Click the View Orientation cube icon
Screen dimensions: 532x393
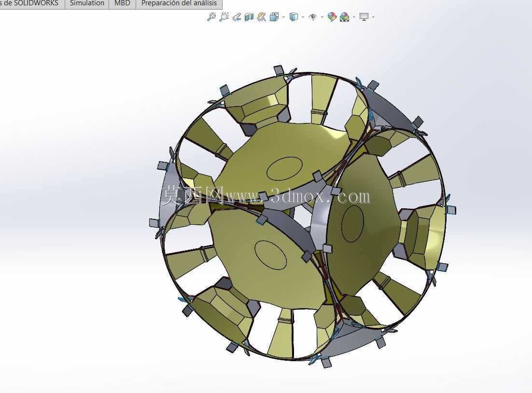274,17
